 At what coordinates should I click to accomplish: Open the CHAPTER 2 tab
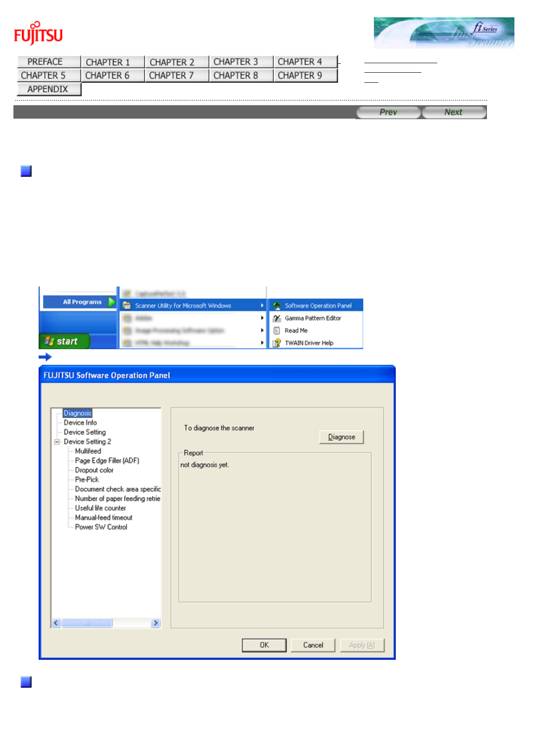click(177, 62)
